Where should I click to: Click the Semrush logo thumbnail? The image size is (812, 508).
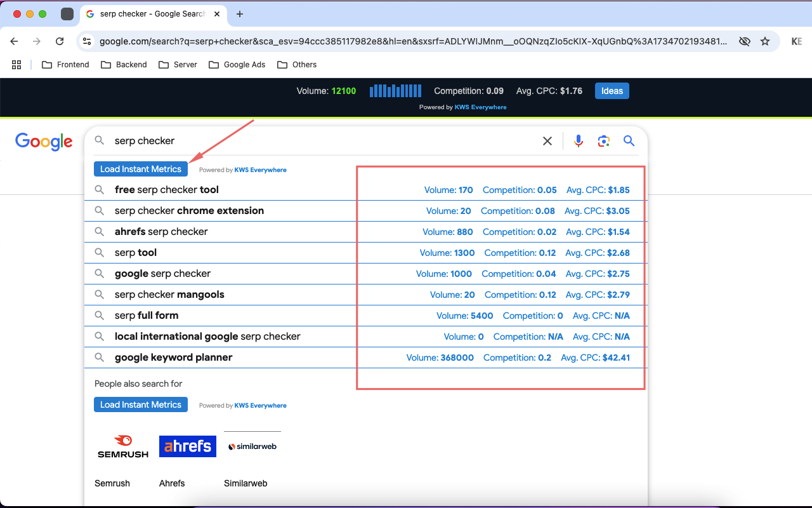tap(123, 446)
